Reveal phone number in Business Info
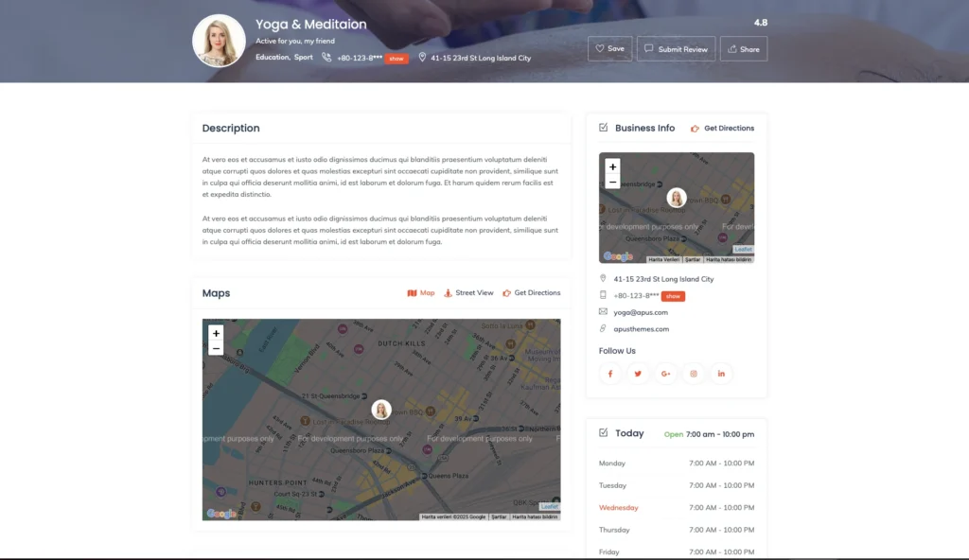 coord(673,296)
